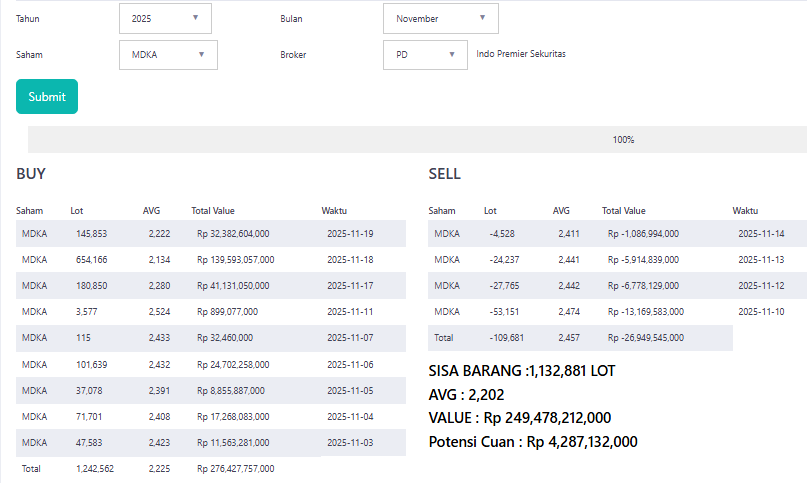Click the Indo Premier Sekuritas label

tap(521, 54)
